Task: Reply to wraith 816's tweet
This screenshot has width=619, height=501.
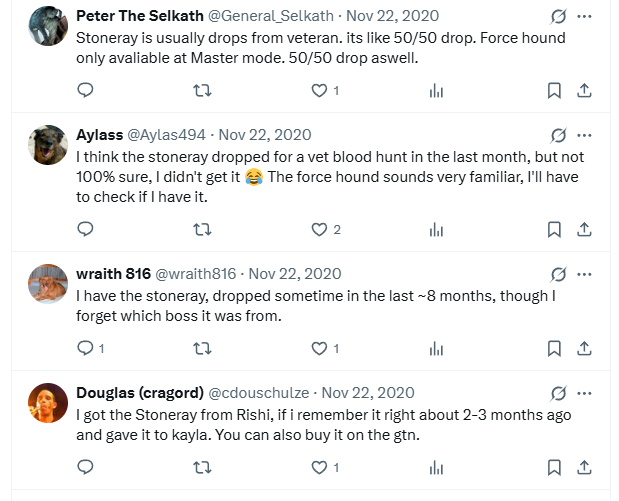Action: [x=85, y=348]
